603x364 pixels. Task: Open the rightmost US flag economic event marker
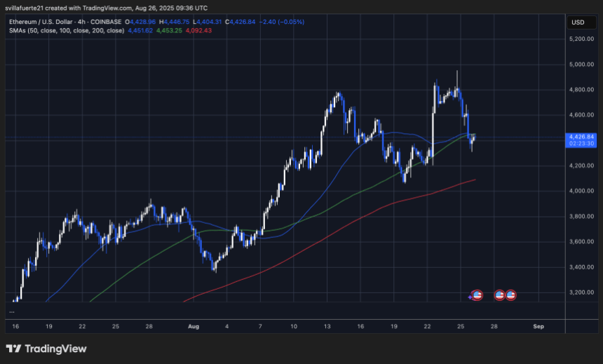(x=511, y=295)
